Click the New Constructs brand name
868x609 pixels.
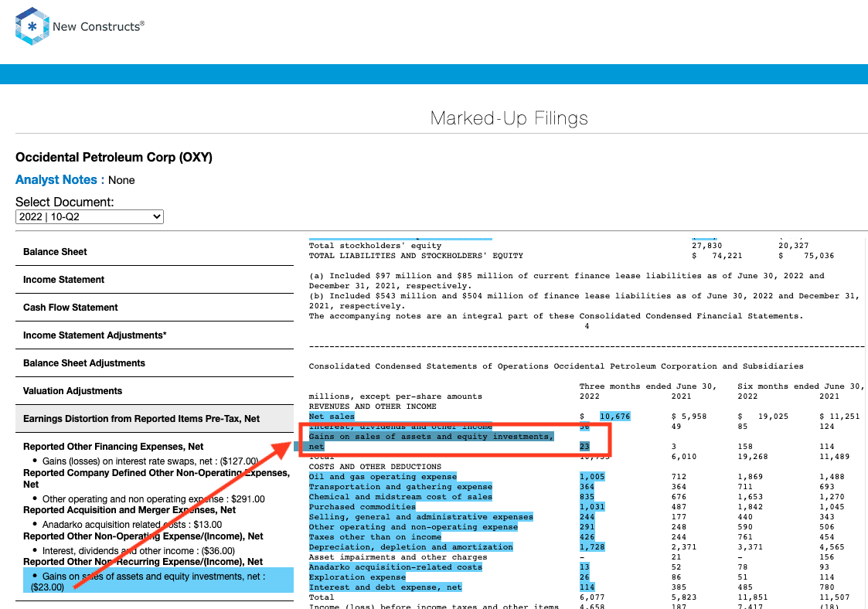pos(98,26)
